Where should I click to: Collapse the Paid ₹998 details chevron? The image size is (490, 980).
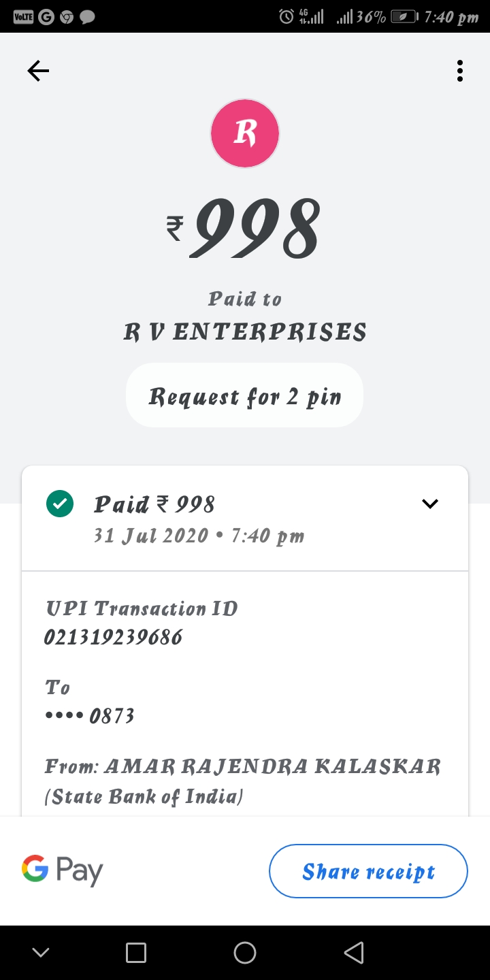click(x=430, y=504)
